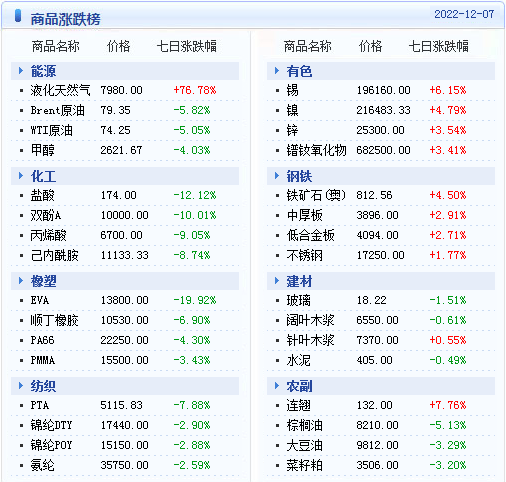
Task: Open the 大豆油 commodity
Action: click(305, 445)
